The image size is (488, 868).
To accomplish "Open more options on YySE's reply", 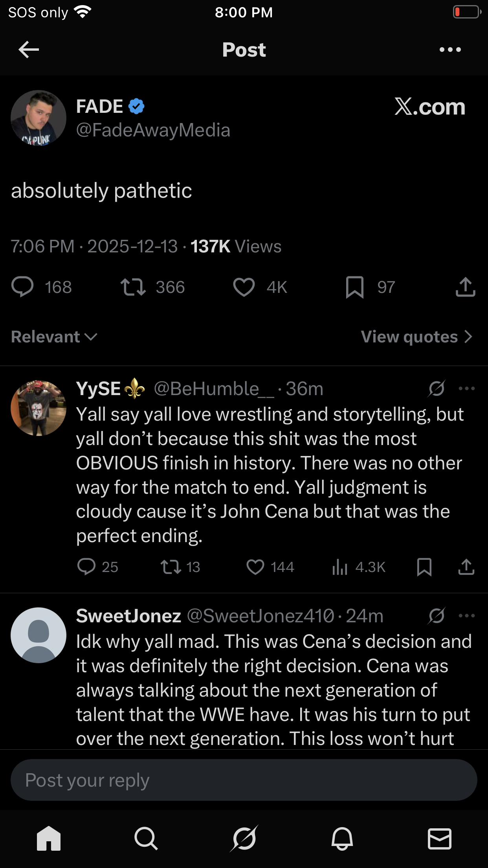I will (x=466, y=388).
